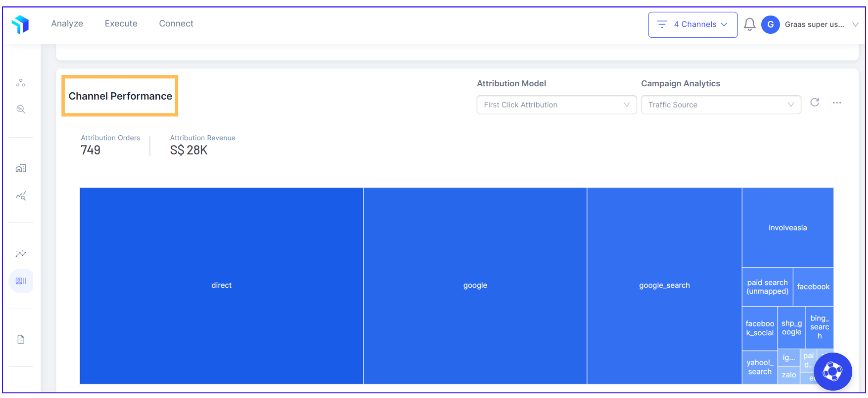Open the Connect menu
This screenshot has height=398, width=868.
tap(176, 24)
